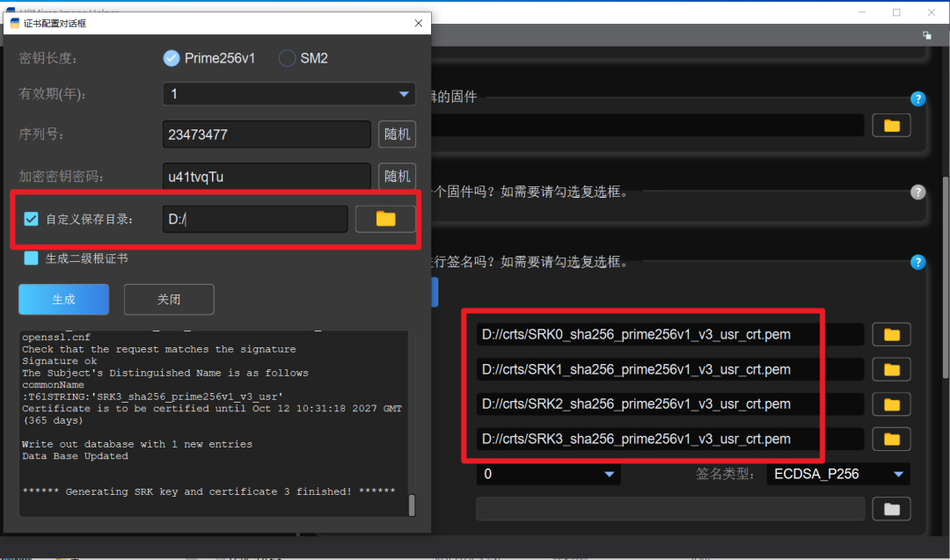Enable the generate second-level root certificate checkbox
The height and width of the screenshot is (560, 950).
pyautogui.click(x=31, y=258)
